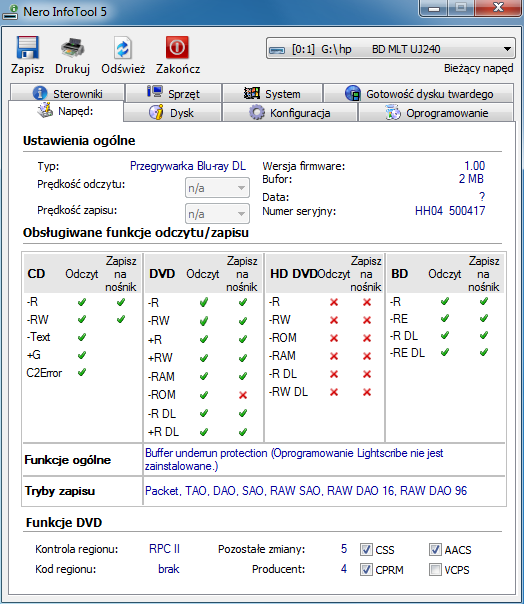Open the Oprogramowanie tab
Image resolution: width=524 pixels, height=604 pixels.
(436, 112)
